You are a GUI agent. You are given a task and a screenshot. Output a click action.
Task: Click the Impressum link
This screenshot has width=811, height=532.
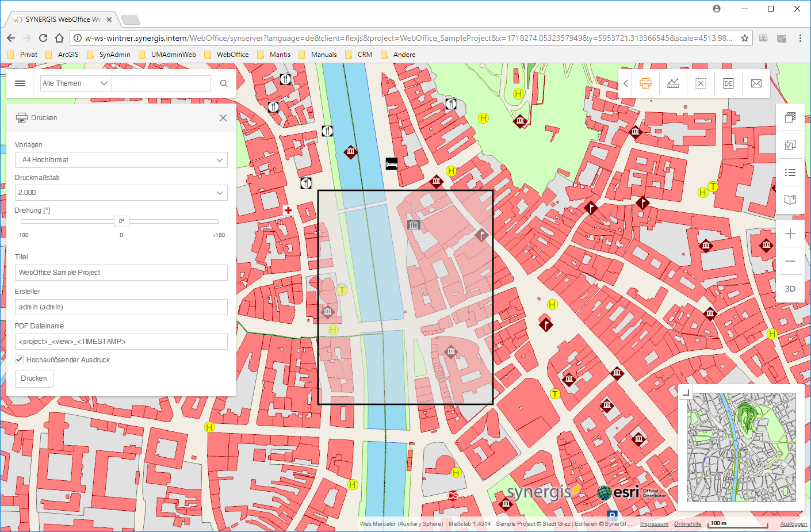click(654, 524)
